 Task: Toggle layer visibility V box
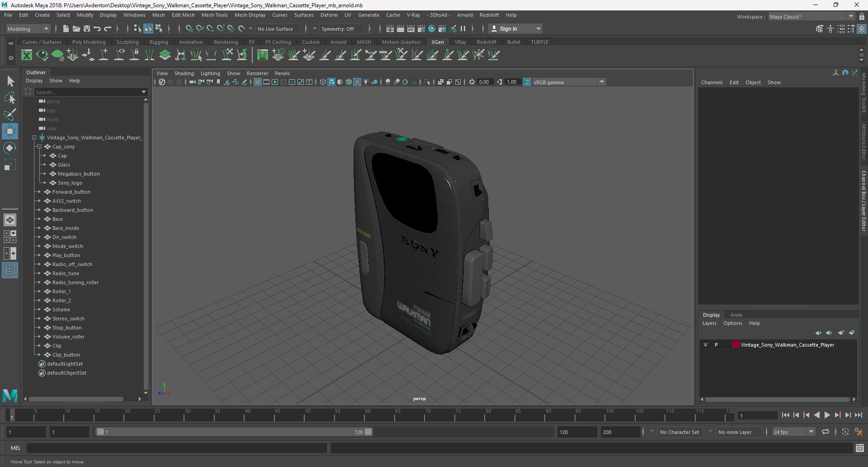(x=705, y=345)
